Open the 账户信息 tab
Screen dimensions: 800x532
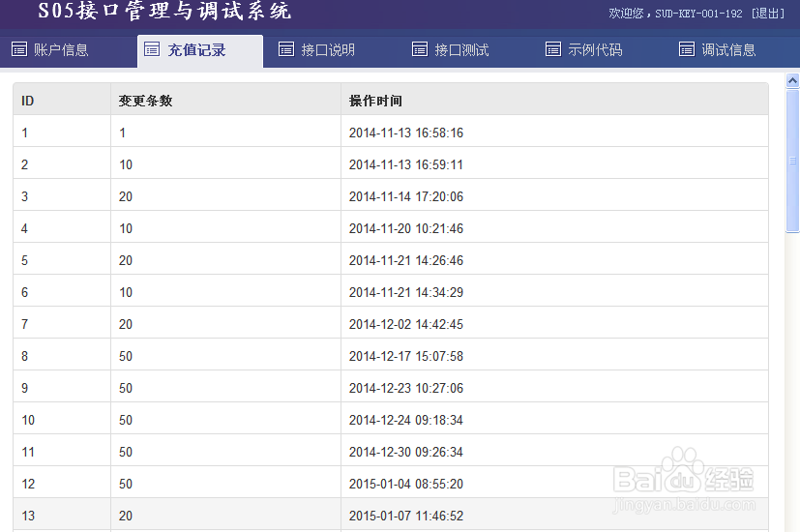50,49
